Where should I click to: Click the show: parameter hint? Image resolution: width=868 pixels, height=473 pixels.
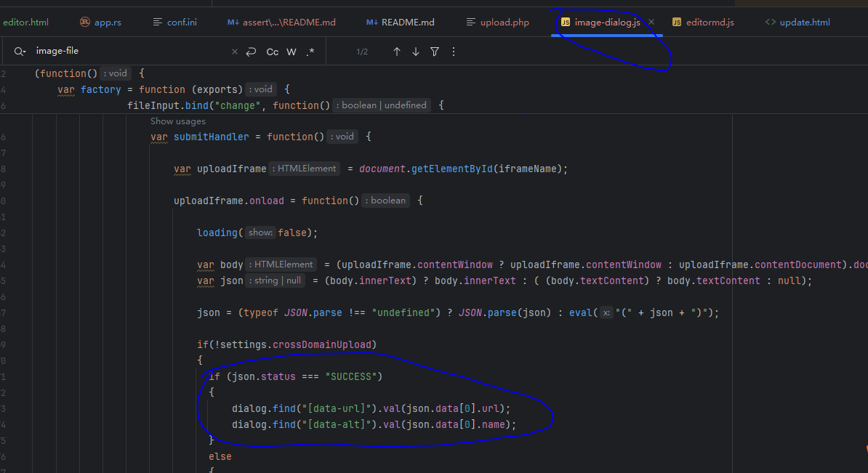pos(260,233)
